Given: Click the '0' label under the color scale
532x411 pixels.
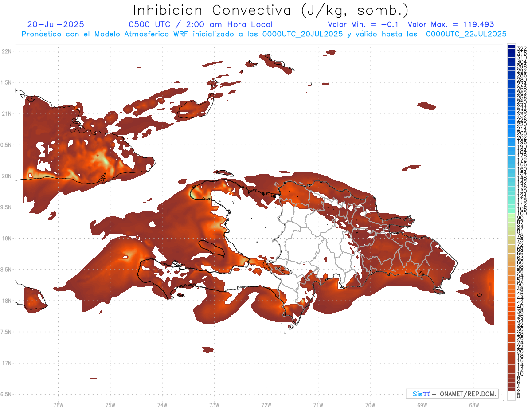Looking at the screenshot, I should (x=518, y=395).
